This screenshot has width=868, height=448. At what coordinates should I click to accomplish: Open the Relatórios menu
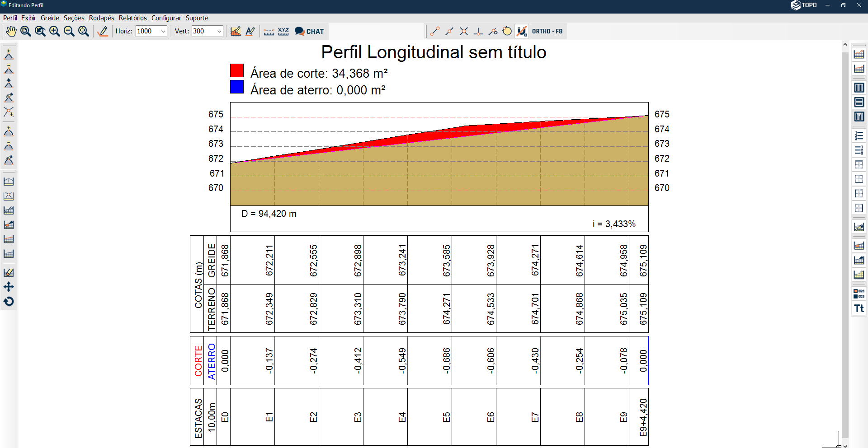(x=132, y=18)
